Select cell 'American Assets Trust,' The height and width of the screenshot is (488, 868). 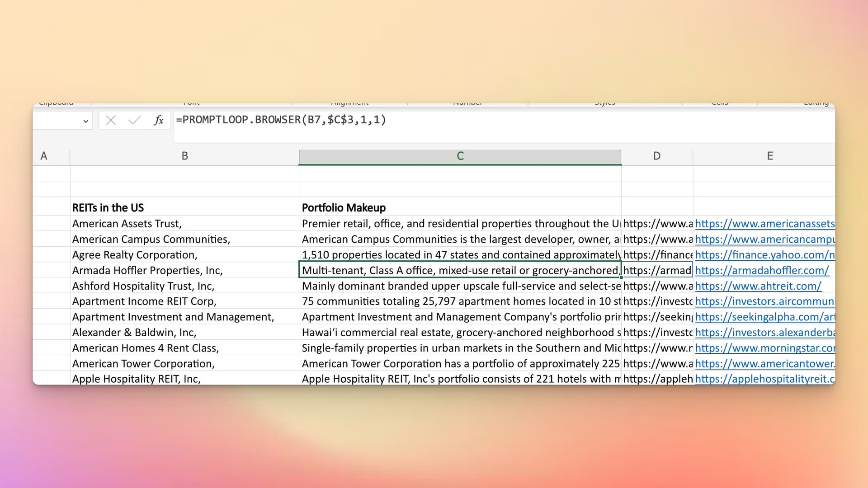184,224
